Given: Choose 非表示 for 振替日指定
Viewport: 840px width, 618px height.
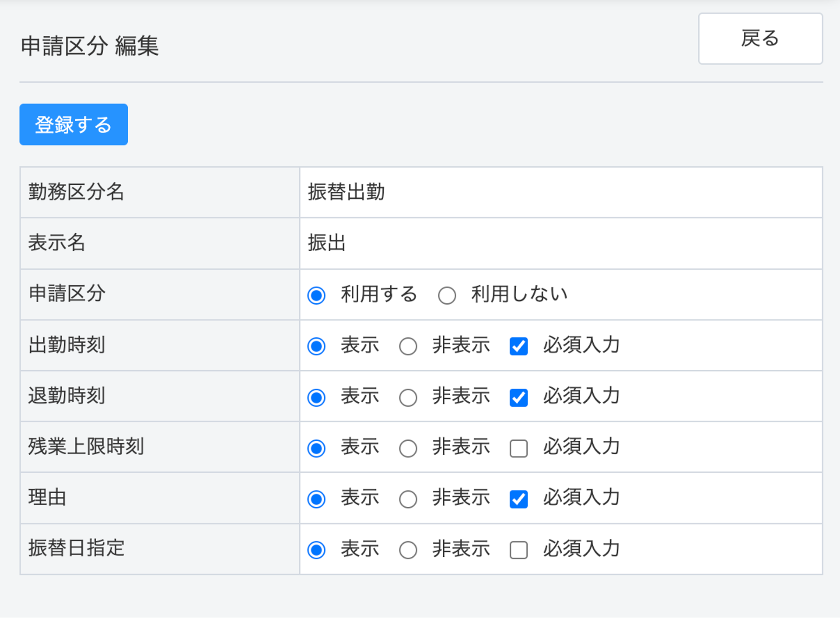Looking at the screenshot, I should [408, 550].
